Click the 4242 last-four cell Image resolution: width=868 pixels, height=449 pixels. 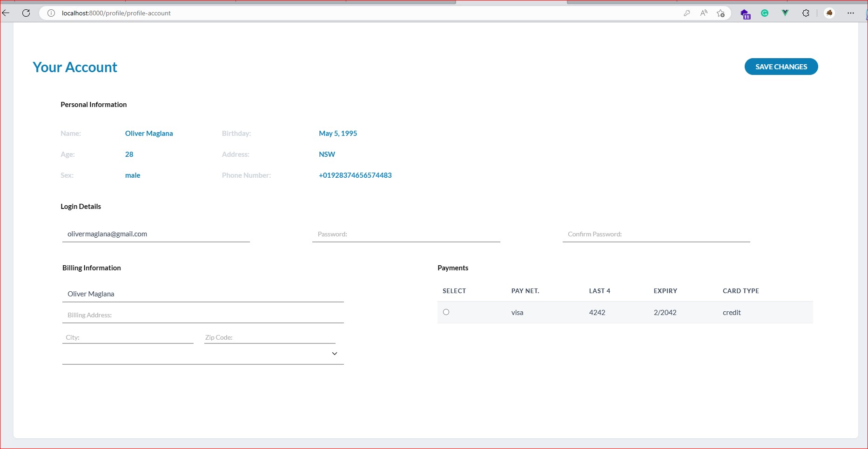597,313
